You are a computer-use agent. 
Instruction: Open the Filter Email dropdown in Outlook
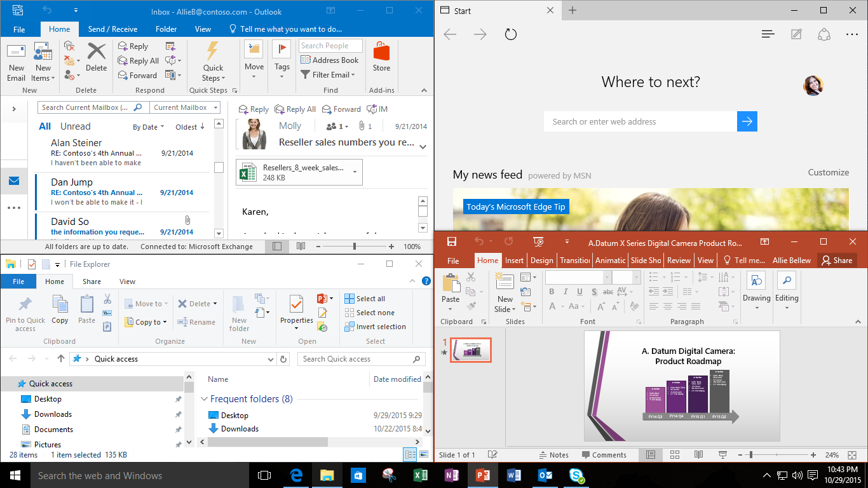[x=327, y=74]
